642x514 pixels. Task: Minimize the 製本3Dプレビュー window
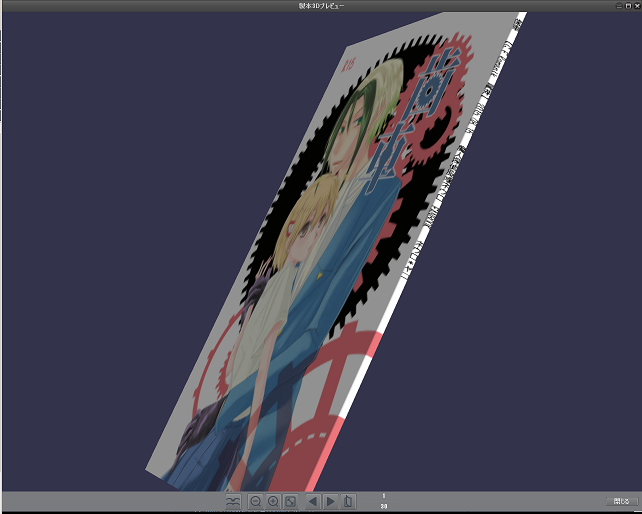[620, 6]
